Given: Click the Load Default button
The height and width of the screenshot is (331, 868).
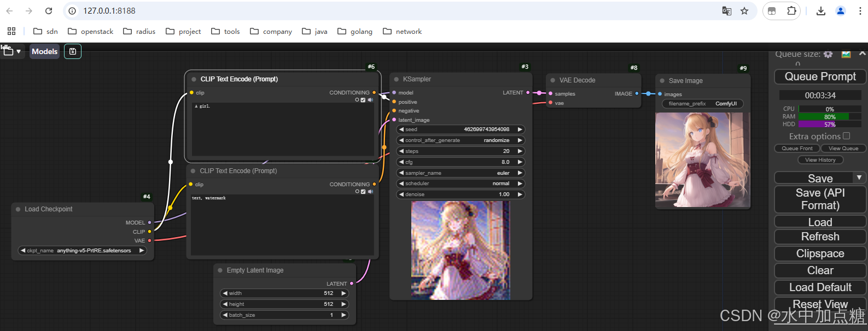Looking at the screenshot, I should coord(820,287).
